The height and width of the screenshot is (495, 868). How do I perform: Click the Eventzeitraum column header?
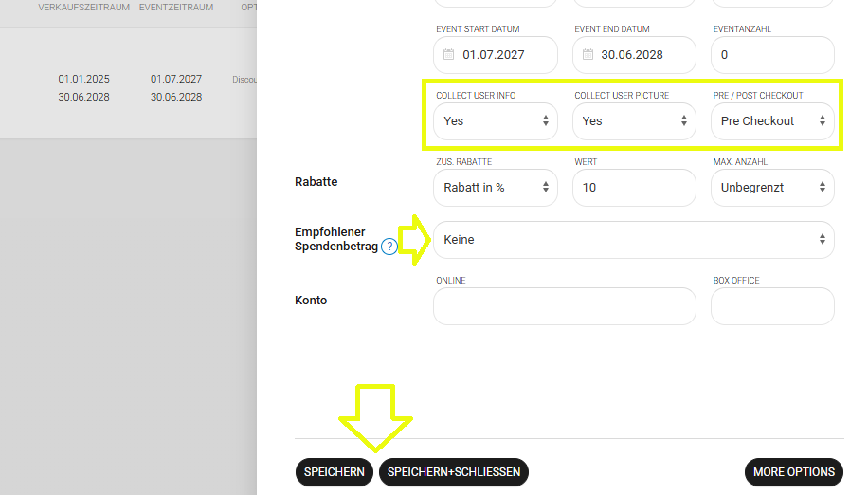pos(175,8)
